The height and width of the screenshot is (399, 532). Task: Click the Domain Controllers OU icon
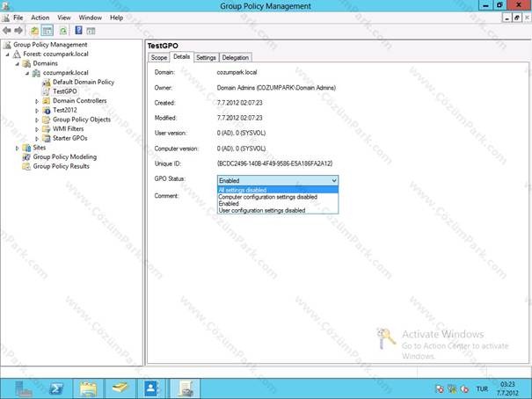tap(47, 101)
